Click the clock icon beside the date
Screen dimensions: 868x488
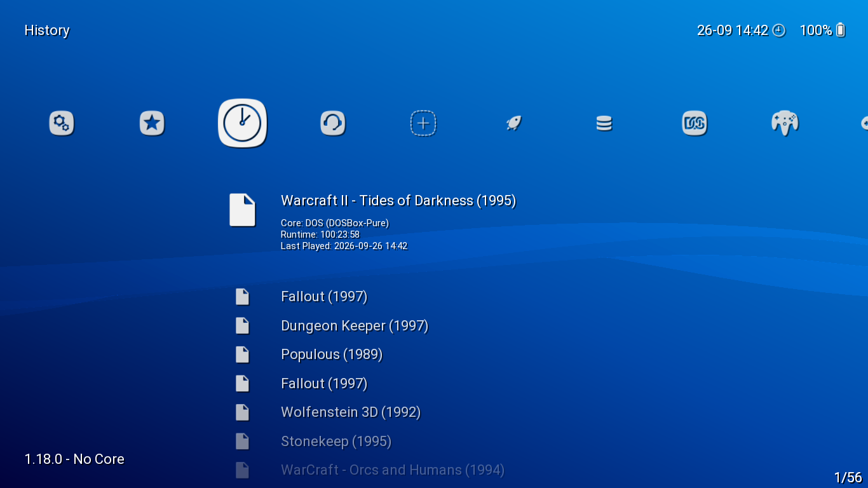pyautogui.click(x=778, y=30)
